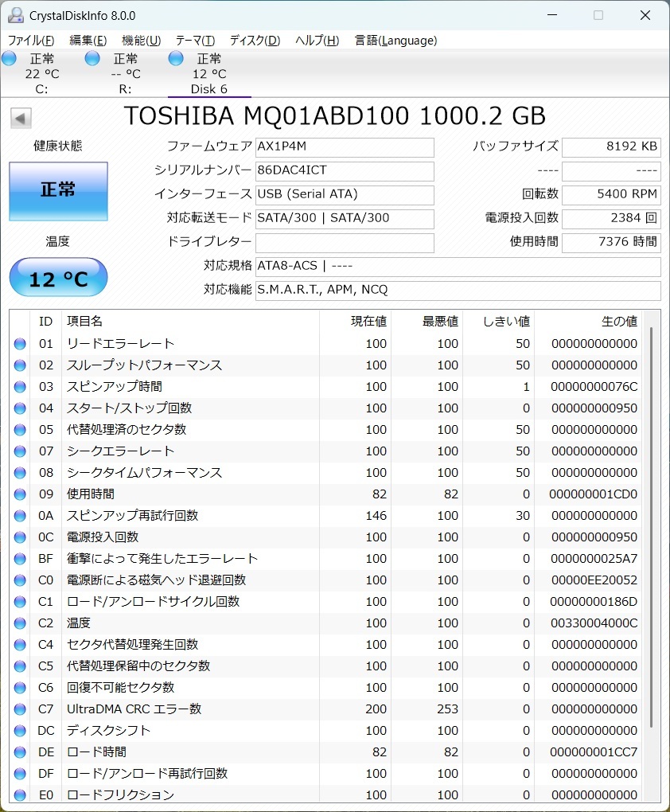The height and width of the screenshot is (812, 670).
Task: Click the raw value 000000001CD0
Action: (x=594, y=494)
